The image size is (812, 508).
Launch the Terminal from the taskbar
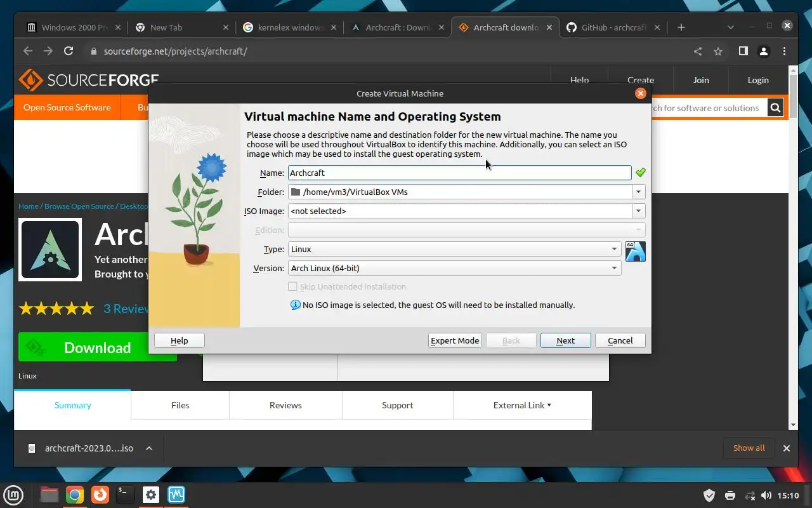point(125,495)
